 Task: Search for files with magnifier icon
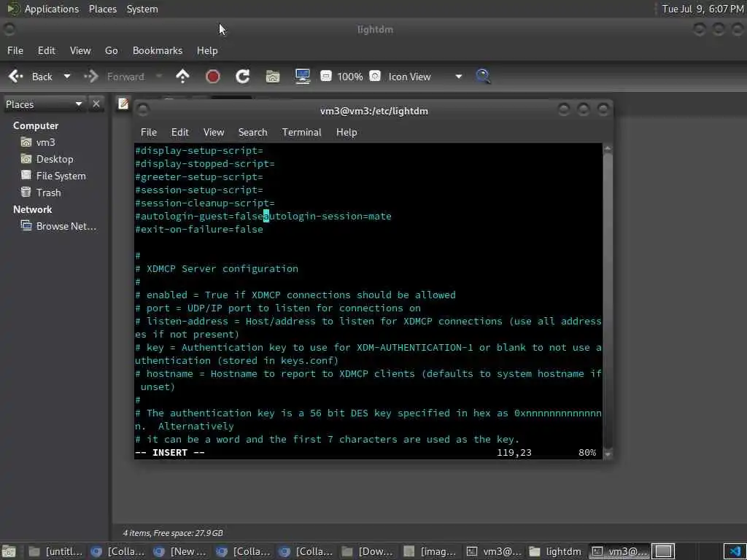[x=483, y=76]
